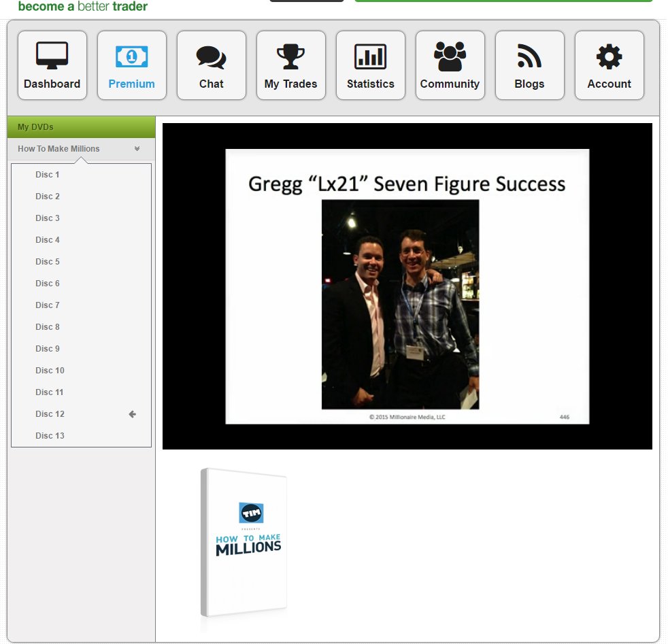Select Disc 12 in the list
668x644 pixels.
coord(50,413)
